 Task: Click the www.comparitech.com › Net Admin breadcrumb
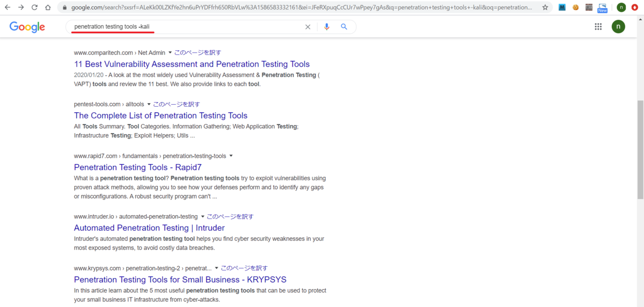120,53
